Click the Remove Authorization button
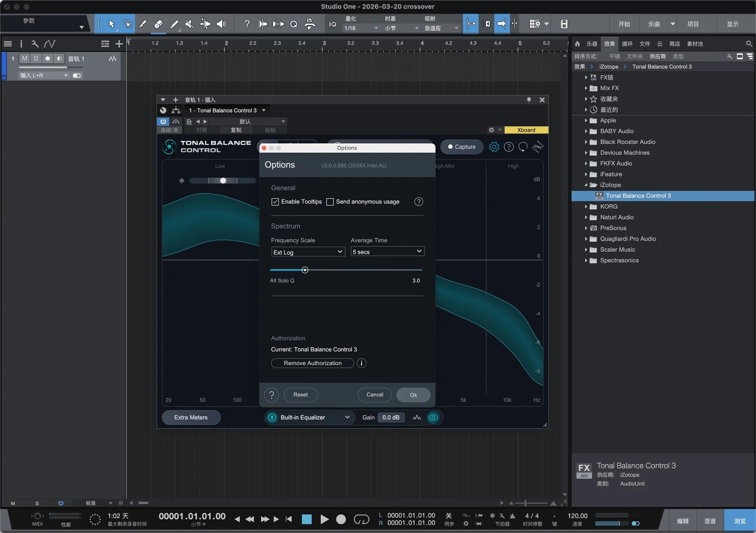Screen dimensions: 756x533 click(312, 363)
